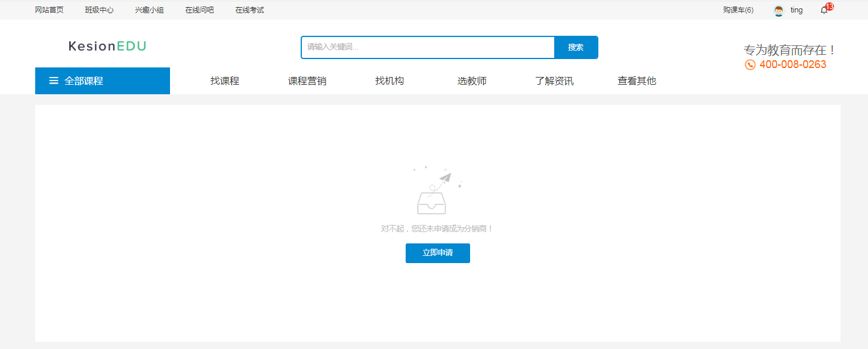The width and height of the screenshot is (868, 349).
Task: Open 查看其他 menu
Action: 637,81
